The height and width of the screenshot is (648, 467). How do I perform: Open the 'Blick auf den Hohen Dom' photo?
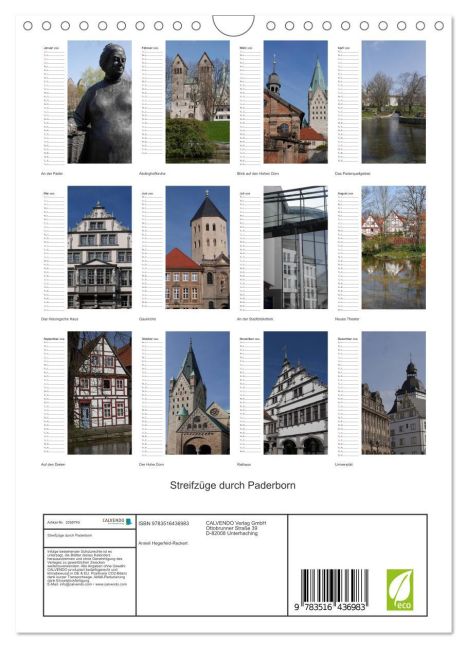point(295,102)
